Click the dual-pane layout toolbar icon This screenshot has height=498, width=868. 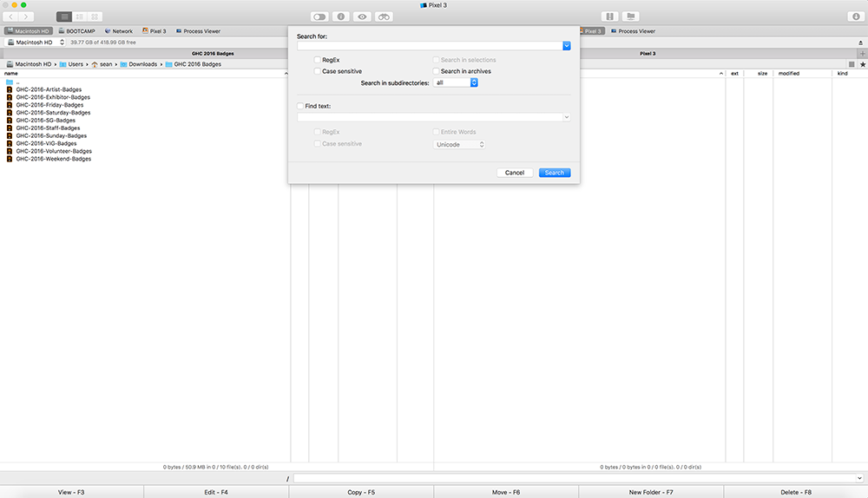[x=610, y=16]
